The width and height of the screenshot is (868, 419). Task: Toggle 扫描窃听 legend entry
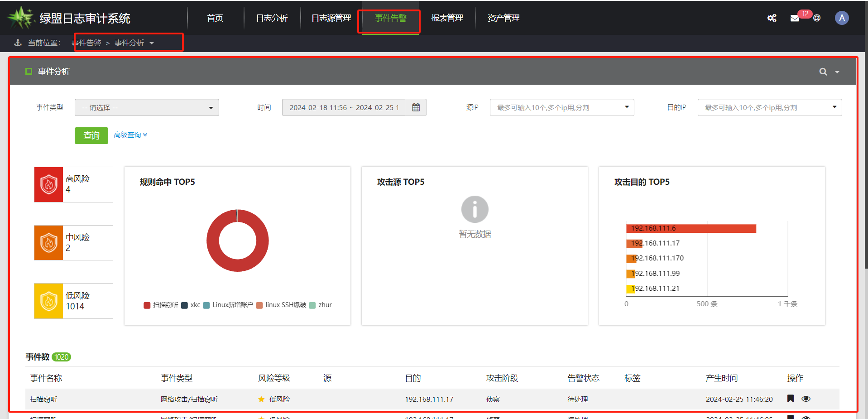click(161, 305)
